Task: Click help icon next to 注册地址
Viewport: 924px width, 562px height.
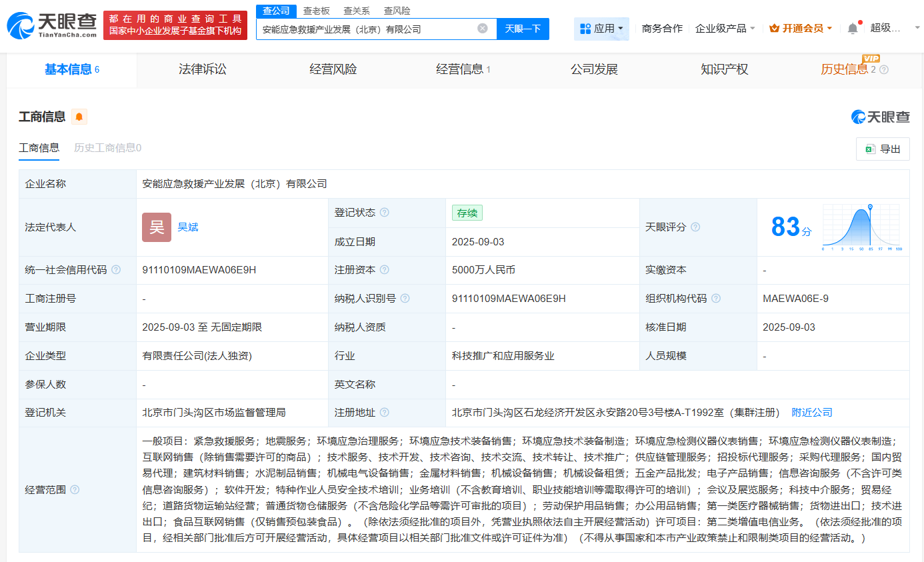Action: coord(384,413)
